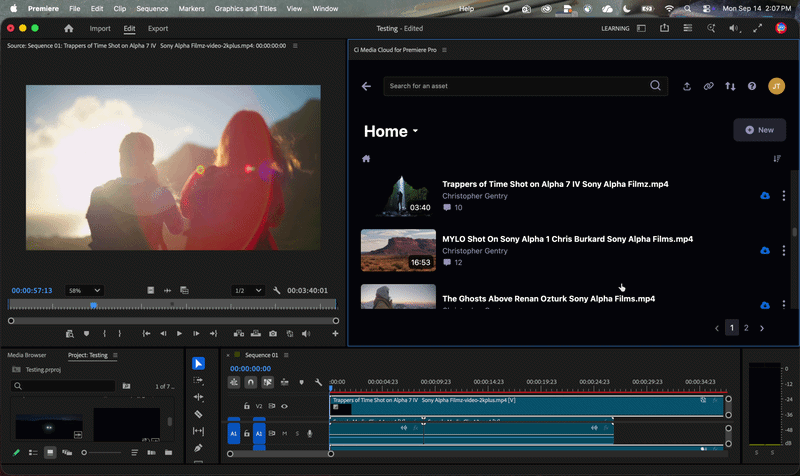The image size is (800, 476).
Task: Switch to the Media Browser tab
Action: (27, 355)
